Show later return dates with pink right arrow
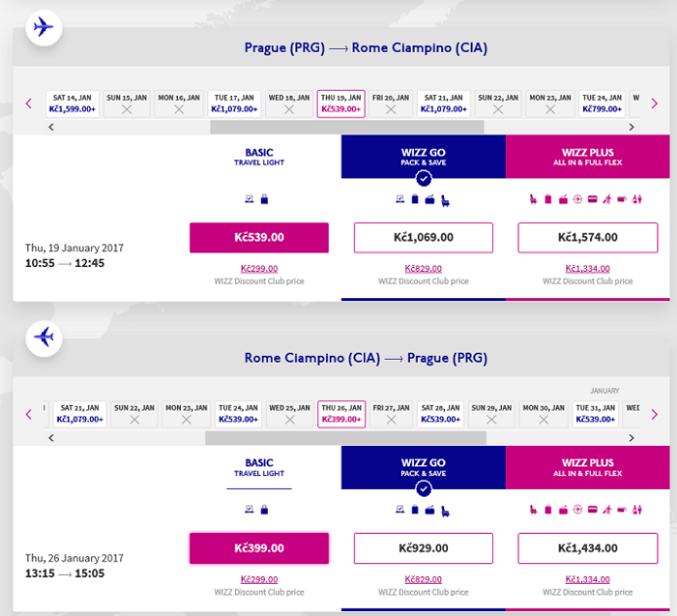The height and width of the screenshot is (616, 677). [654, 415]
